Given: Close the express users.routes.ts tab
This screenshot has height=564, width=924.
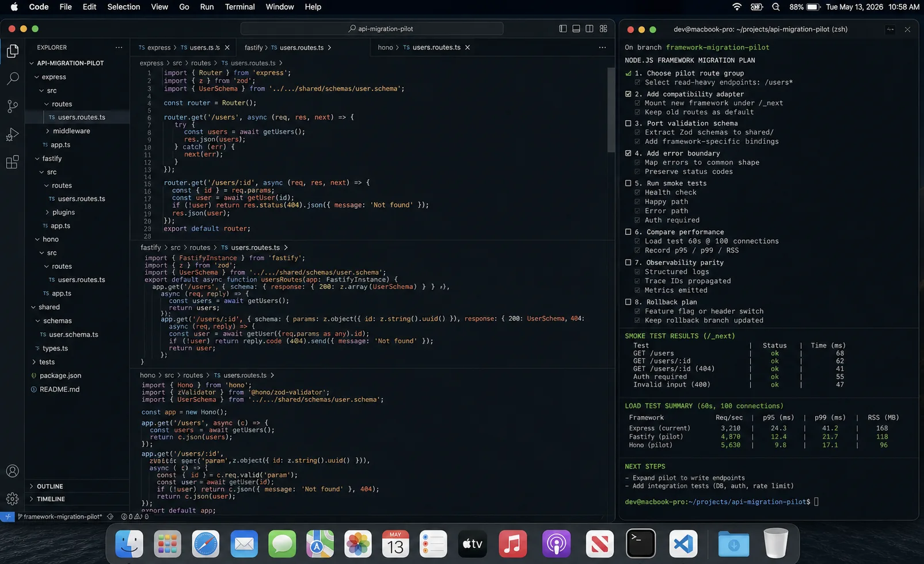Looking at the screenshot, I should click(227, 48).
